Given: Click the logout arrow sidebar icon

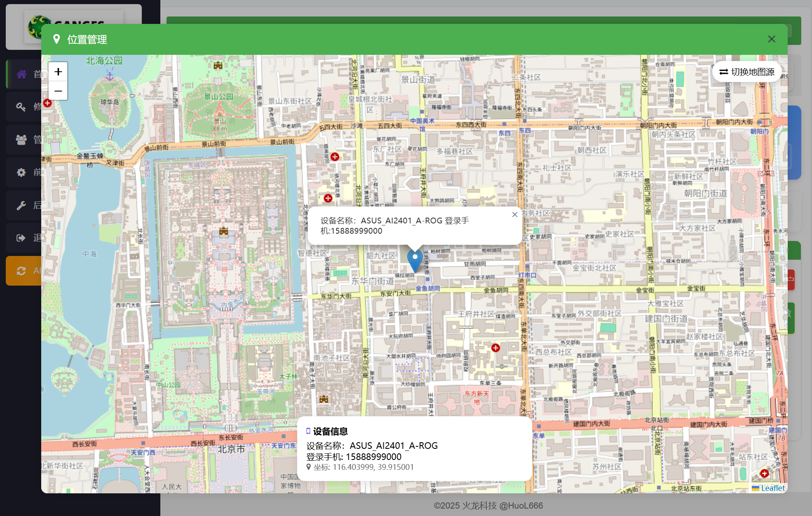Looking at the screenshot, I should [x=21, y=238].
